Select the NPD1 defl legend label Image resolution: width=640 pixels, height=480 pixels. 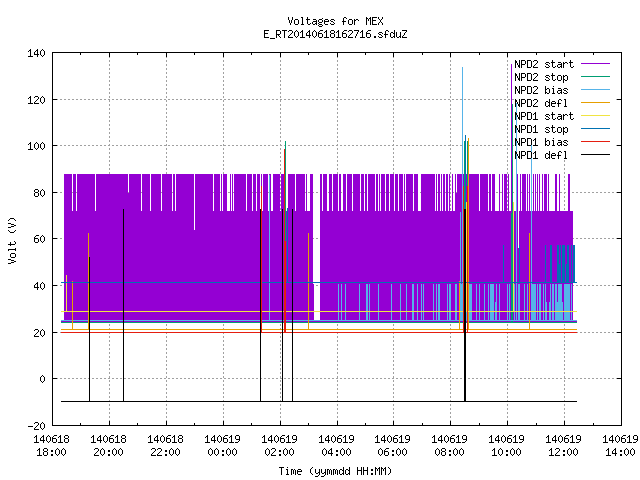tap(541, 156)
